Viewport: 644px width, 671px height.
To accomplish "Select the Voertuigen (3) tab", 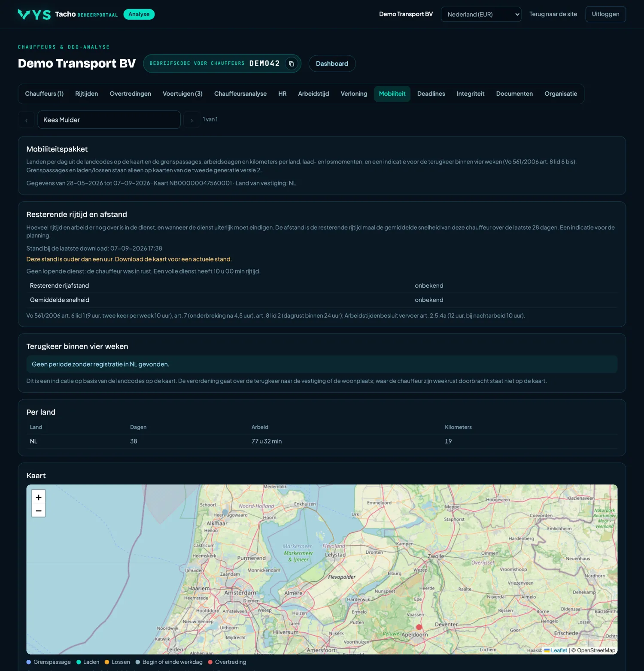I will click(x=182, y=94).
